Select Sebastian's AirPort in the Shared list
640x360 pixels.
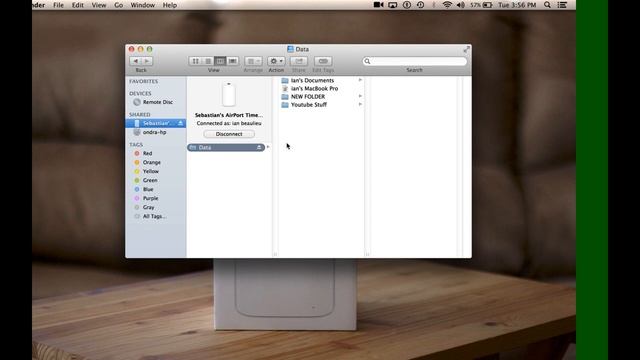pos(156,123)
